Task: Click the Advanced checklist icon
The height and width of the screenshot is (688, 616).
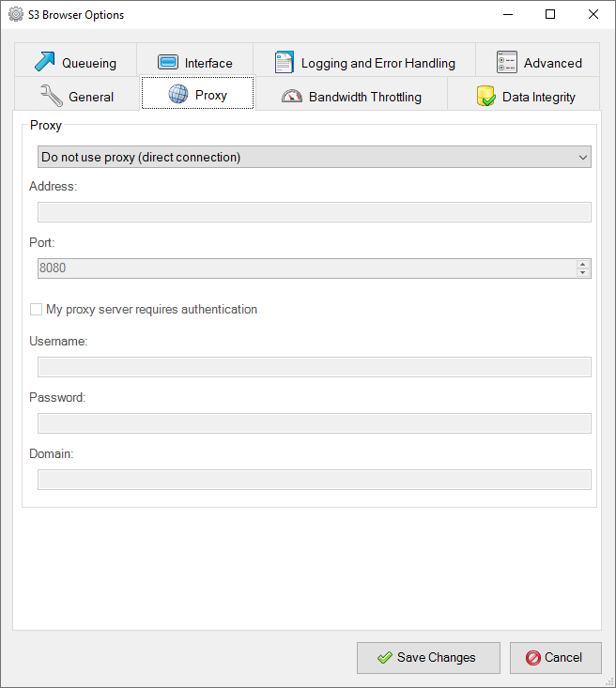Action: click(507, 62)
